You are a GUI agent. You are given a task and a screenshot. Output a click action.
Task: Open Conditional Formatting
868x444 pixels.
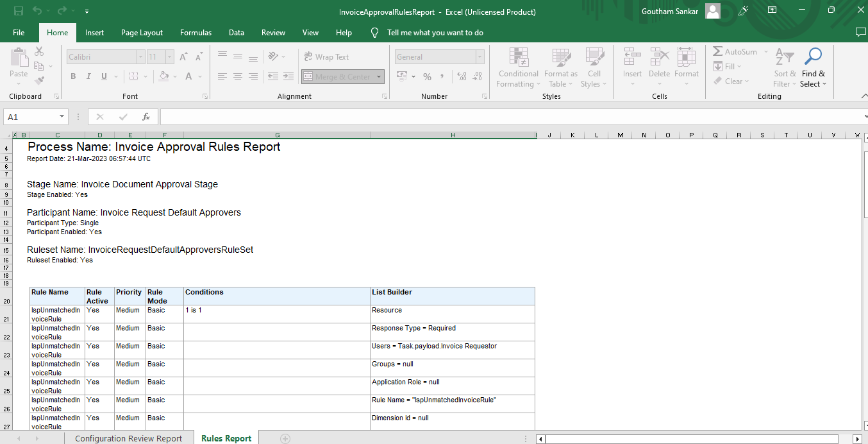[518, 67]
